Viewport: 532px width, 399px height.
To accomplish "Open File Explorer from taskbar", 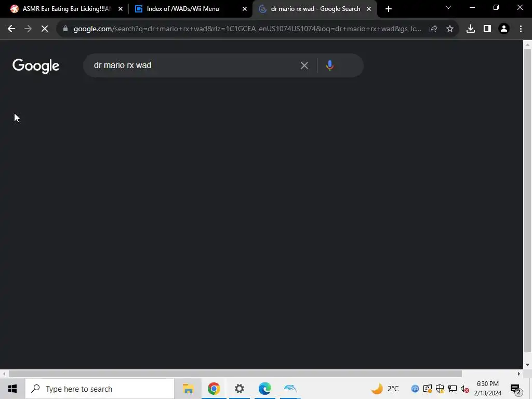I will pyautogui.click(x=188, y=389).
